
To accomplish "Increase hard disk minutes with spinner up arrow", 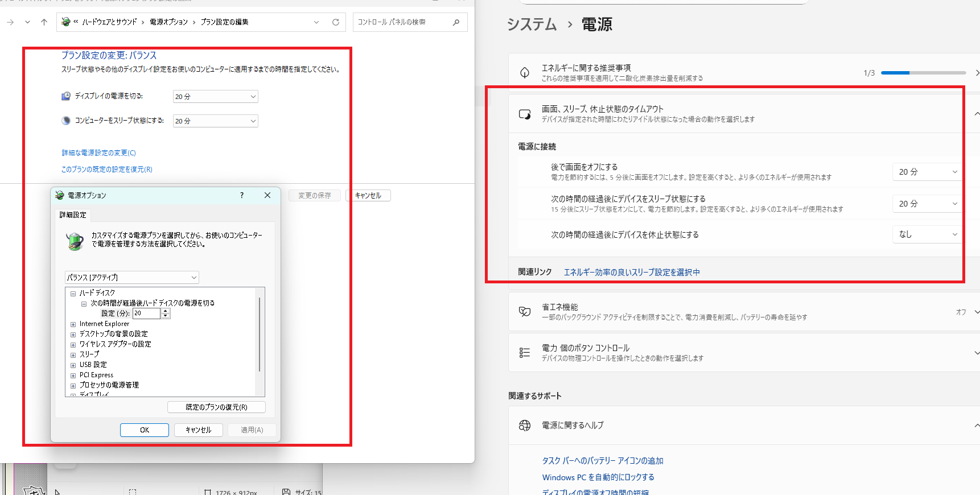I will click(x=166, y=311).
